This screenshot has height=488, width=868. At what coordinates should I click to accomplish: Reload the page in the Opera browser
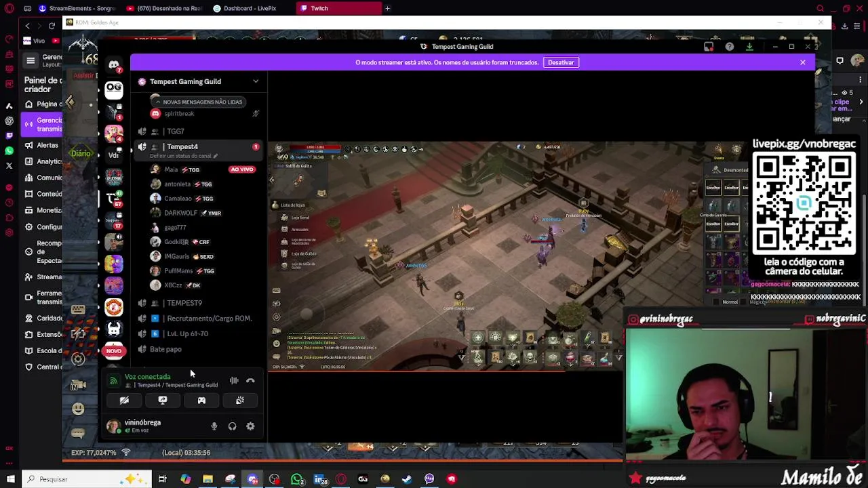52,26
